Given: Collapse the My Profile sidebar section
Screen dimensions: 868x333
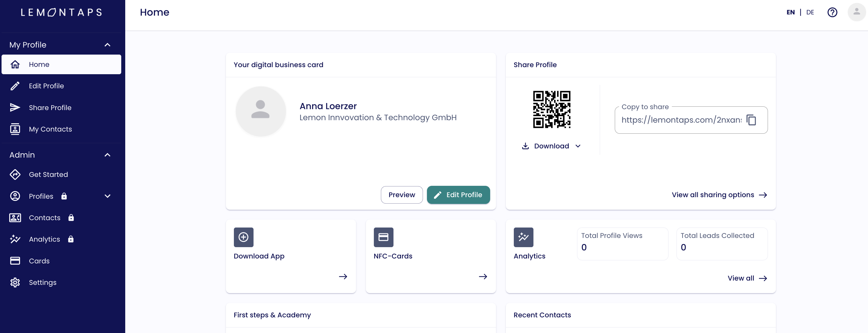Looking at the screenshot, I should (107, 45).
